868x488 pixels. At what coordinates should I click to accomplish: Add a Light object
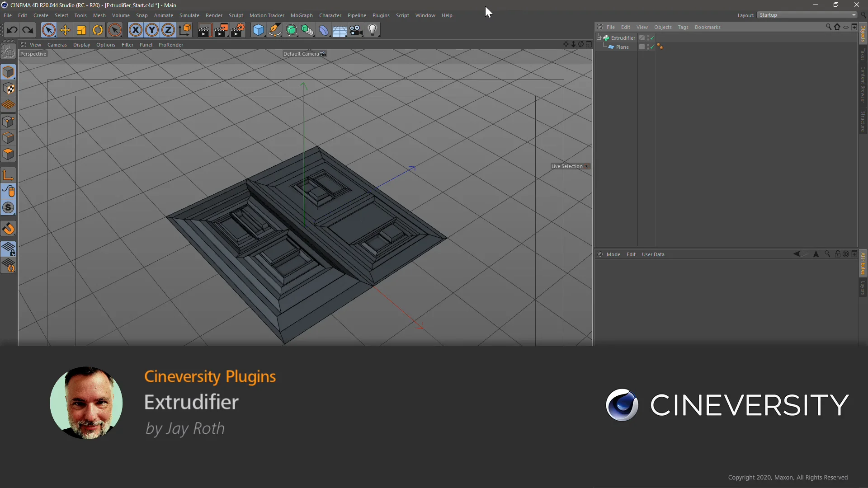point(373,30)
